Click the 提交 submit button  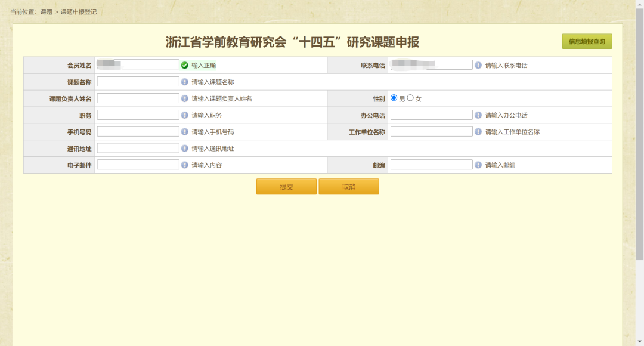[x=286, y=186]
